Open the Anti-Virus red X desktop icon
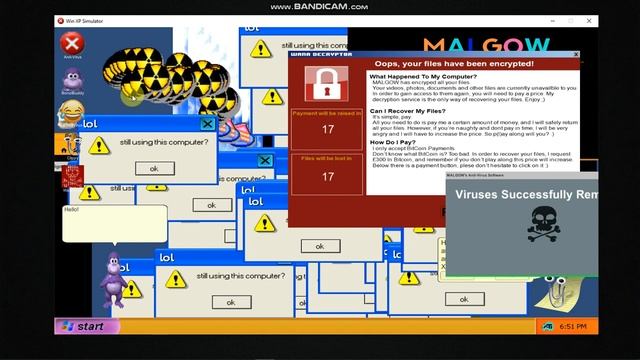The image size is (640, 360). pyautogui.click(x=72, y=44)
